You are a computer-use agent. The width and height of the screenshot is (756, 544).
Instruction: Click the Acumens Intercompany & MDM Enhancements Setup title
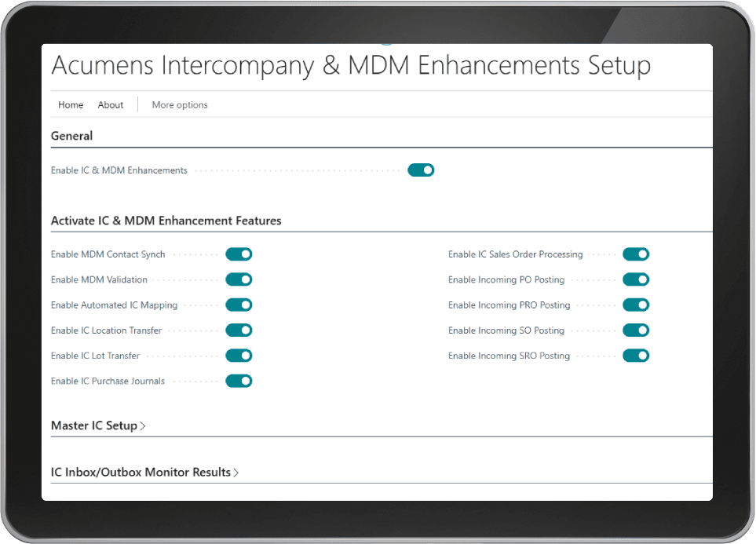click(351, 66)
